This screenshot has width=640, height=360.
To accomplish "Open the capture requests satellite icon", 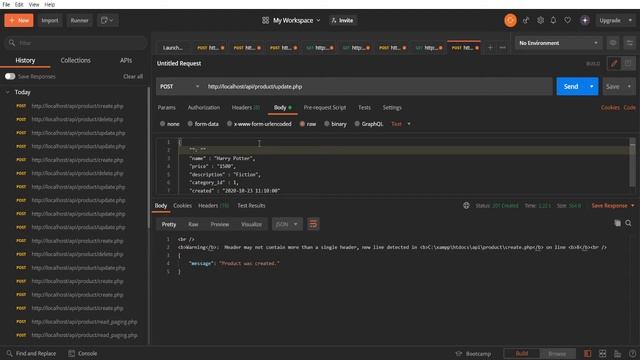I will pyautogui.click(x=526, y=20).
